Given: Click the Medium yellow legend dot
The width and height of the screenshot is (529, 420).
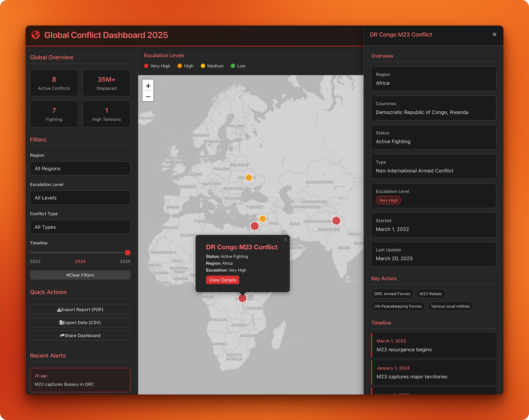Looking at the screenshot, I should click(203, 66).
